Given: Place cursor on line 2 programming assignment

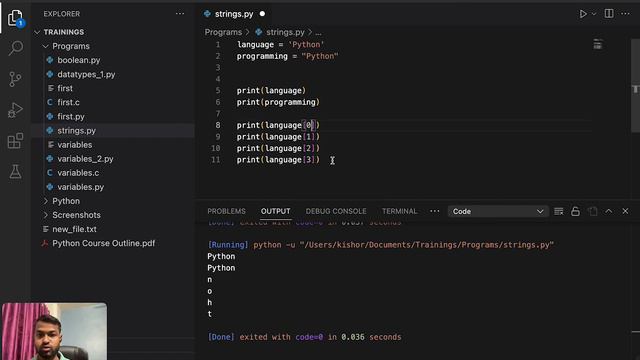Looking at the screenshot, I should tap(287, 56).
